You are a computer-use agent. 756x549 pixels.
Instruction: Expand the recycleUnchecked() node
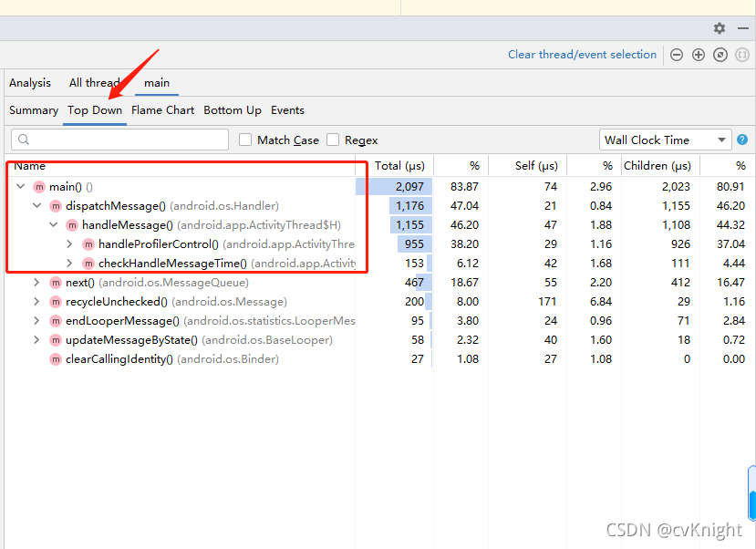[x=36, y=301]
